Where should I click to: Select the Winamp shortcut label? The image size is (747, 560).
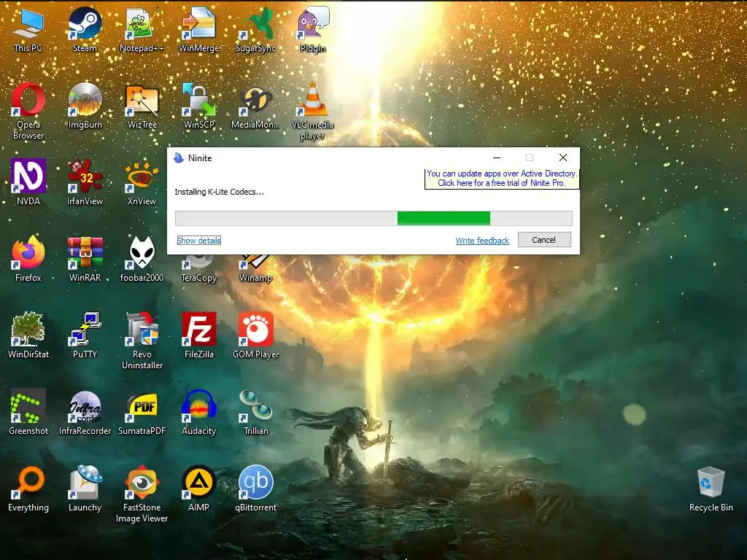click(x=256, y=278)
